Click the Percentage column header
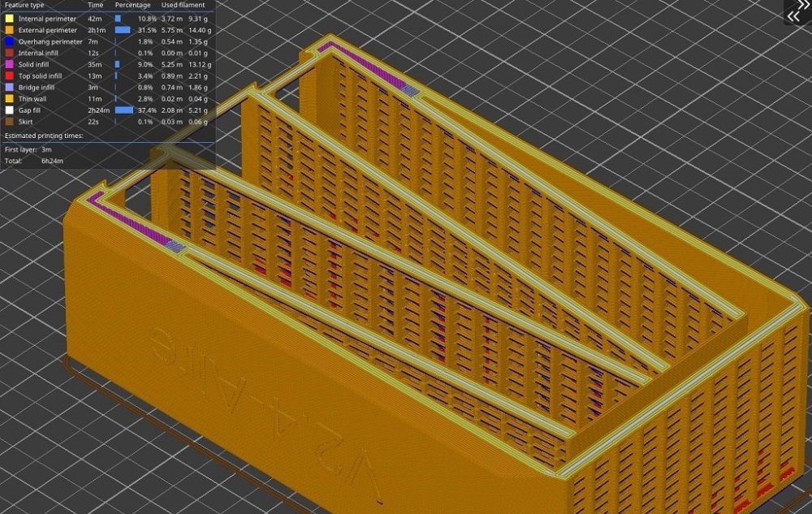The width and height of the screenshot is (812, 514). click(132, 5)
